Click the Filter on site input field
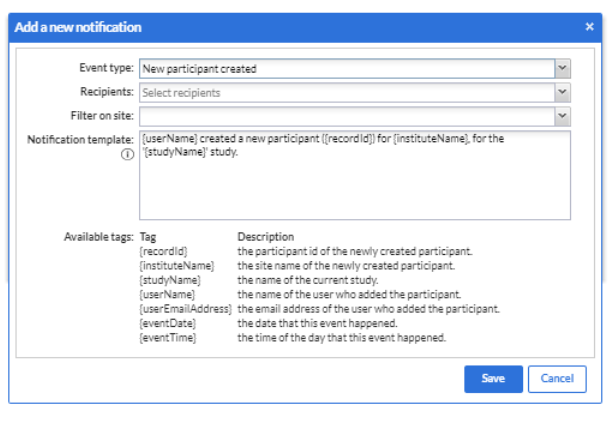Image resolution: width=616 pixels, height=425 pixels. pyautogui.click(x=347, y=117)
